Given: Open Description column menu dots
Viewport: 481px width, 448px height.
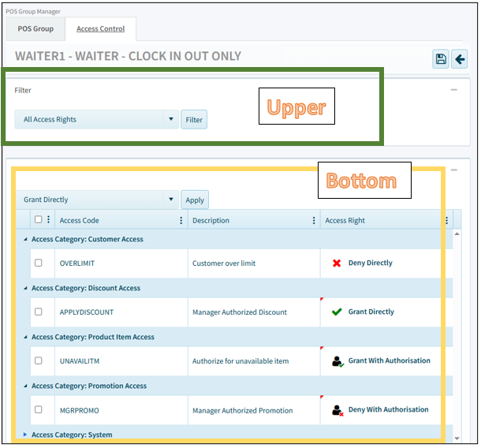Looking at the screenshot, I should click(314, 221).
